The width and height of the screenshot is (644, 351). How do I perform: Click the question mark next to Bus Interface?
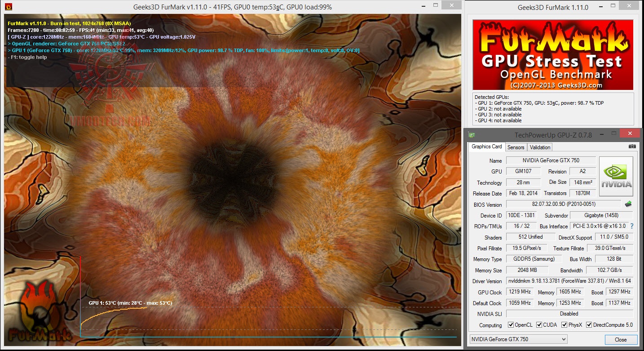point(632,226)
